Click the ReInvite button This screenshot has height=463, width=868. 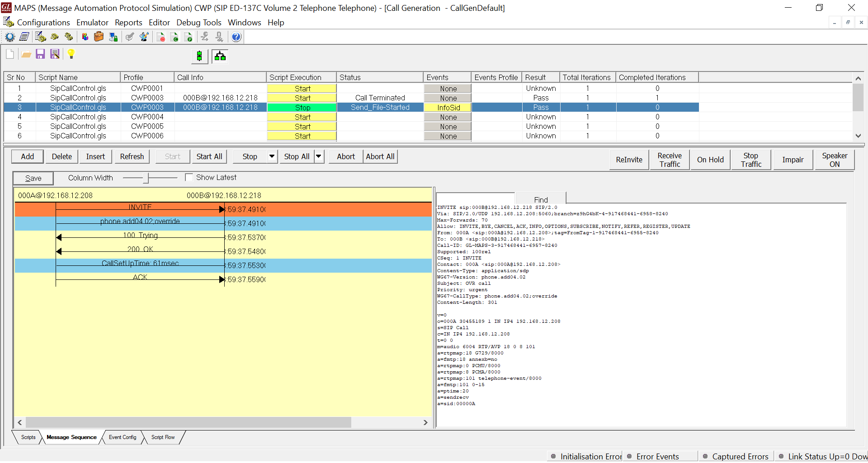pyautogui.click(x=629, y=160)
